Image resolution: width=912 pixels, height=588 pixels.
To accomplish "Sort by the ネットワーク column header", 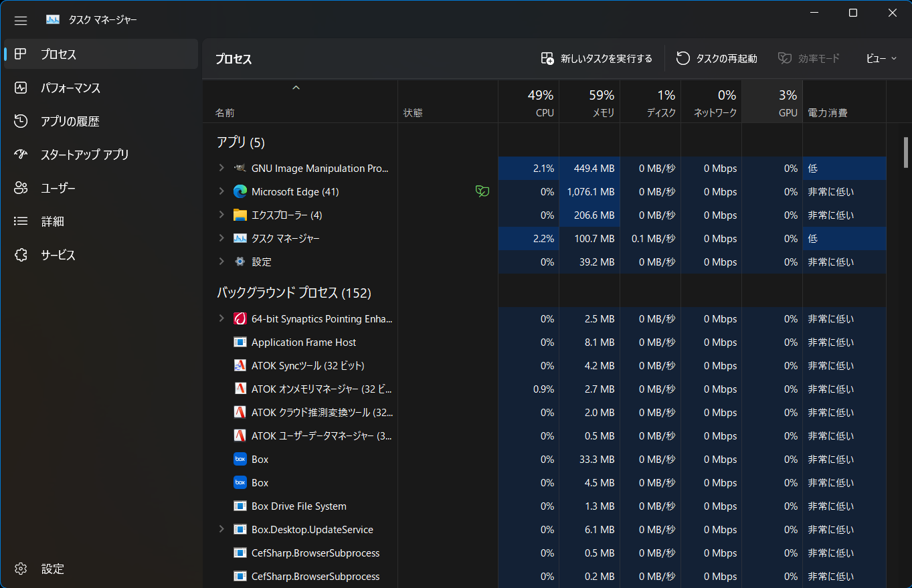I will [711, 102].
